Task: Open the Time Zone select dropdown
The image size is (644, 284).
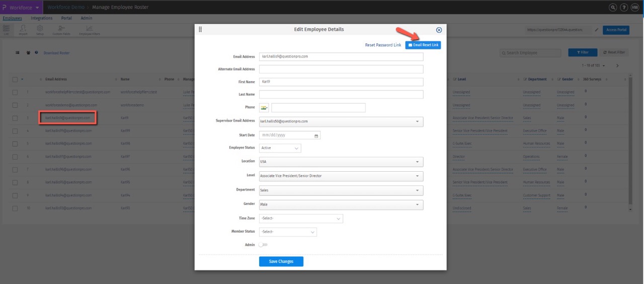Action: [x=301, y=219]
